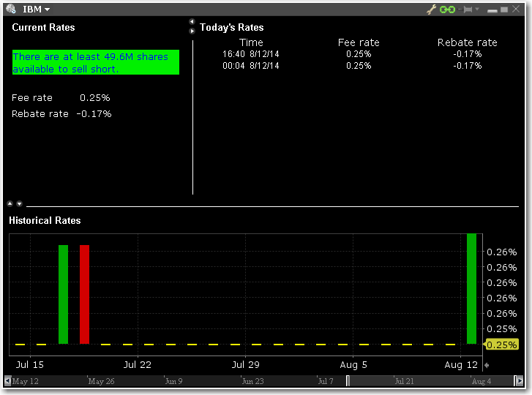Click current Fee rate value 0.25%
This screenshot has width=532, height=395.
[95, 97]
